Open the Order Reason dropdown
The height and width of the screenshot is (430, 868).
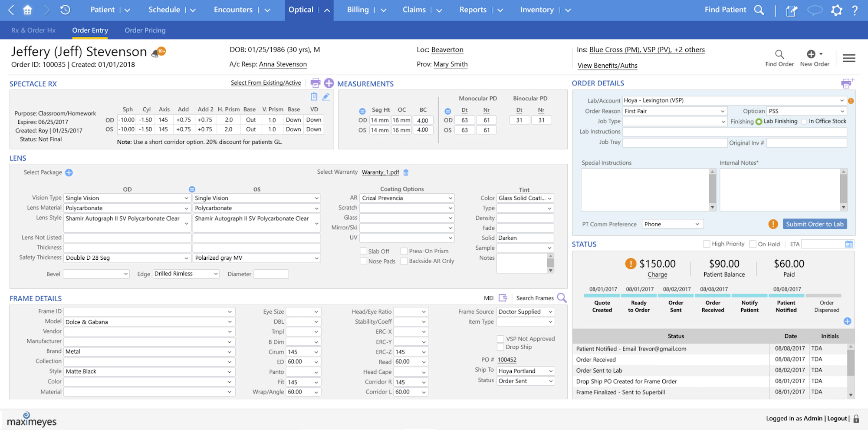coord(674,111)
